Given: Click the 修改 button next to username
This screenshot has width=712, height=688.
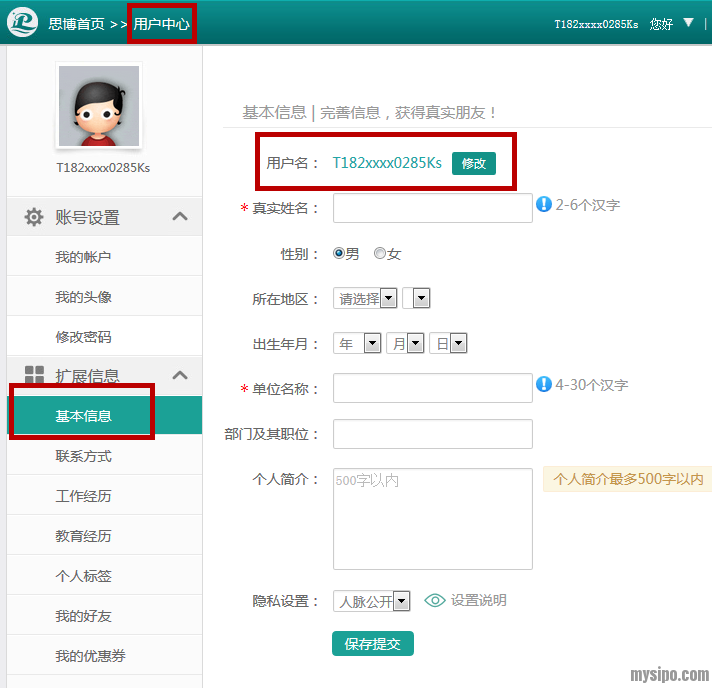Looking at the screenshot, I should [x=473, y=163].
